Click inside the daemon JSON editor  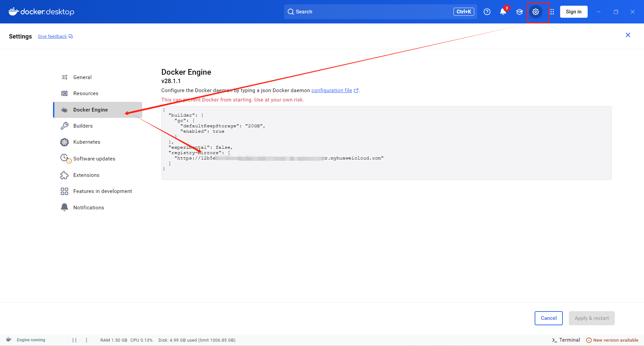386,143
